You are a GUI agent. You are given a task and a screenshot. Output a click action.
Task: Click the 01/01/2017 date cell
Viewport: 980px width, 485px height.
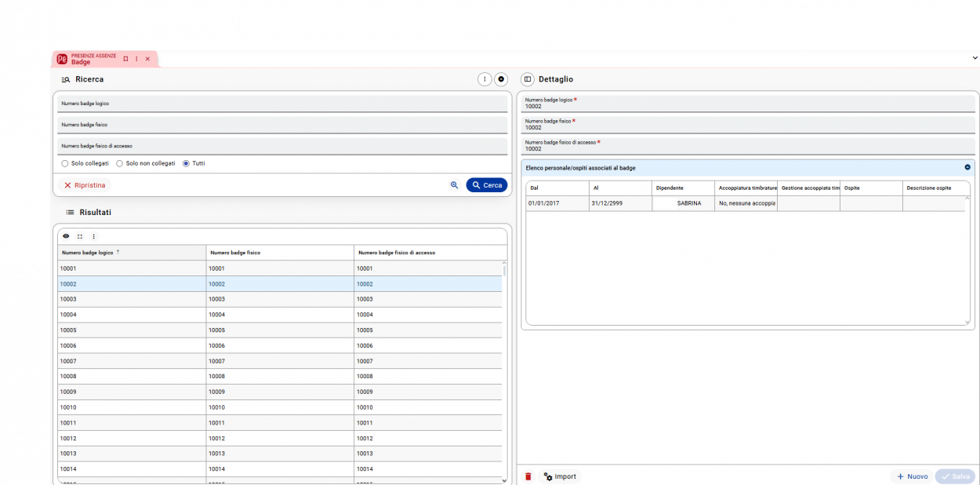[557, 203]
